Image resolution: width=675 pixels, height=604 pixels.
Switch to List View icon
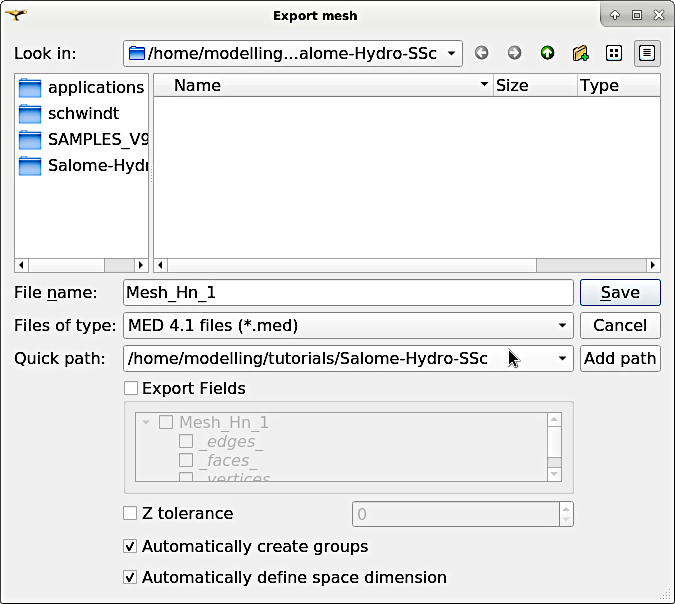tap(615, 53)
